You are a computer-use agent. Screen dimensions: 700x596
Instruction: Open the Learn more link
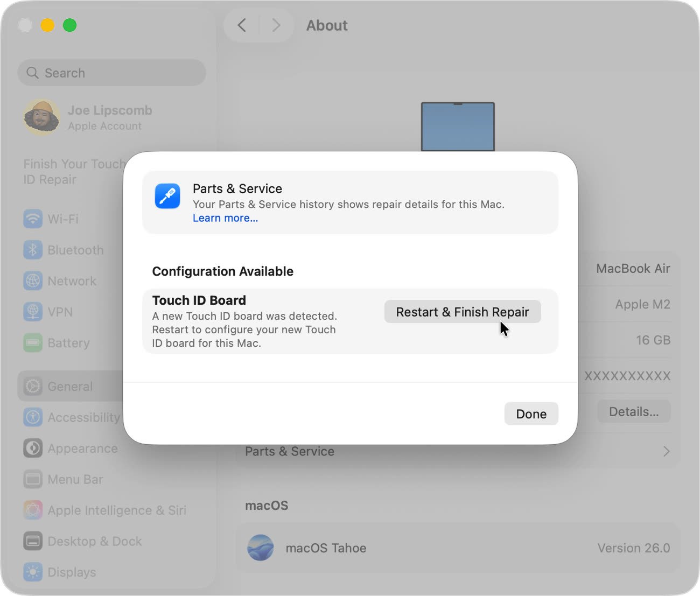(x=225, y=218)
